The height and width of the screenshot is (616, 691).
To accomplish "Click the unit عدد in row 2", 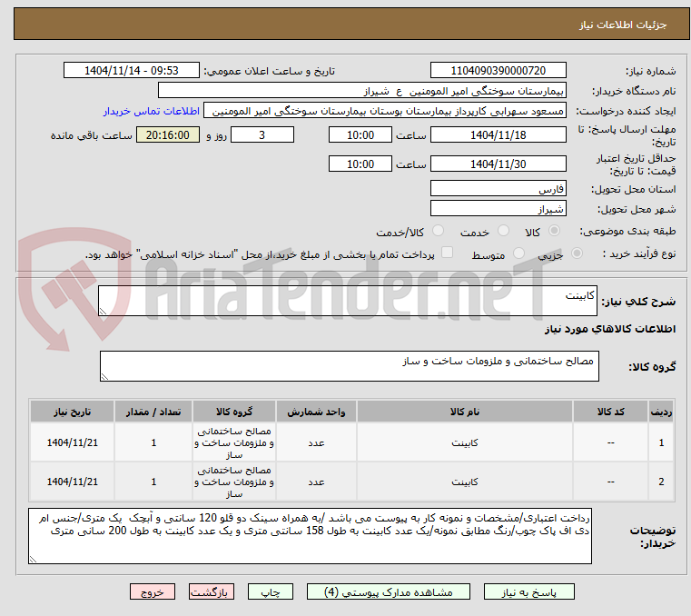I will pos(316,482).
